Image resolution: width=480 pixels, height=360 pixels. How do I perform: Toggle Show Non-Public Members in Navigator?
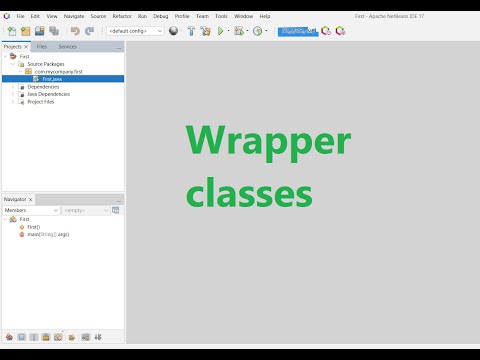[x=46, y=337]
